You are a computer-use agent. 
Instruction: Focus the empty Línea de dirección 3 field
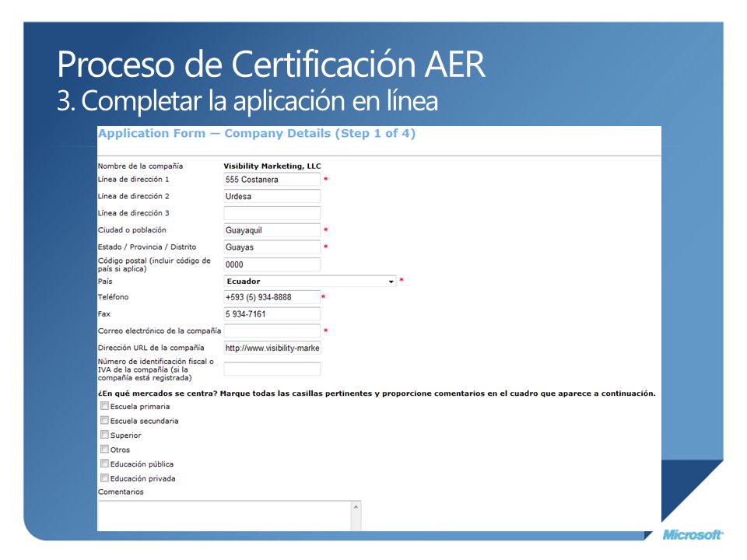point(272,213)
